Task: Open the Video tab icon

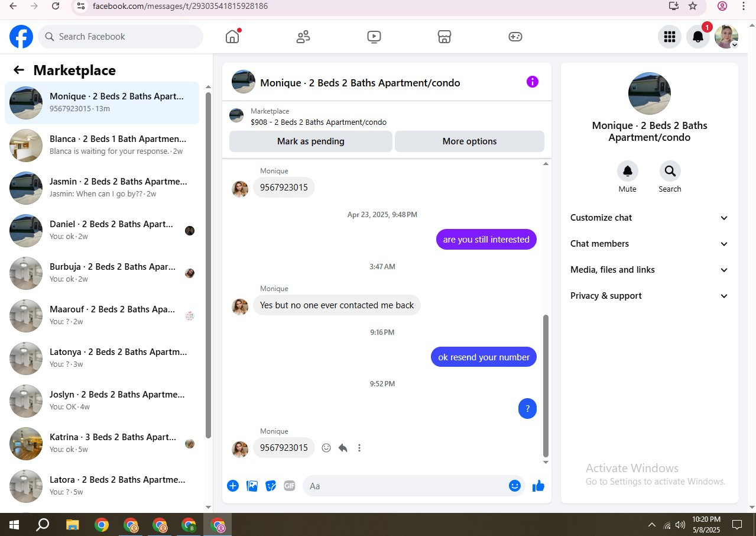Action: [374, 37]
